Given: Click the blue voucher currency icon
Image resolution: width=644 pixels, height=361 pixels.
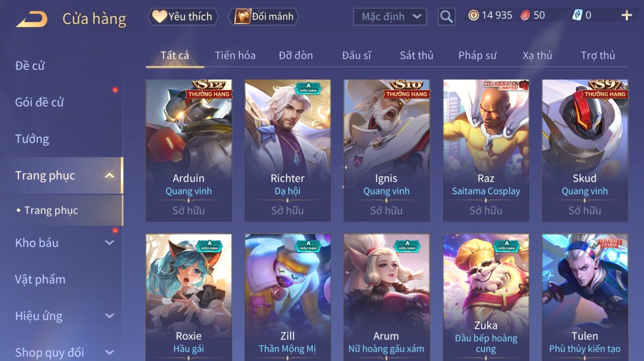Looking at the screenshot, I should pos(577,15).
